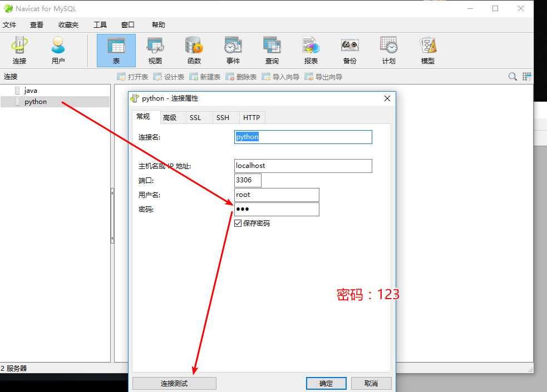Switch to the SSH tab
Image resolution: width=547 pixels, height=392 pixels.
point(226,118)
